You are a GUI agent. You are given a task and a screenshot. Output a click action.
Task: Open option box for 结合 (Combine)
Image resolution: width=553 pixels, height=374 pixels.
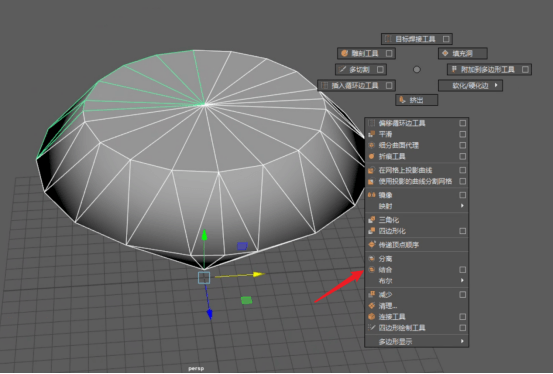[463, 270]
